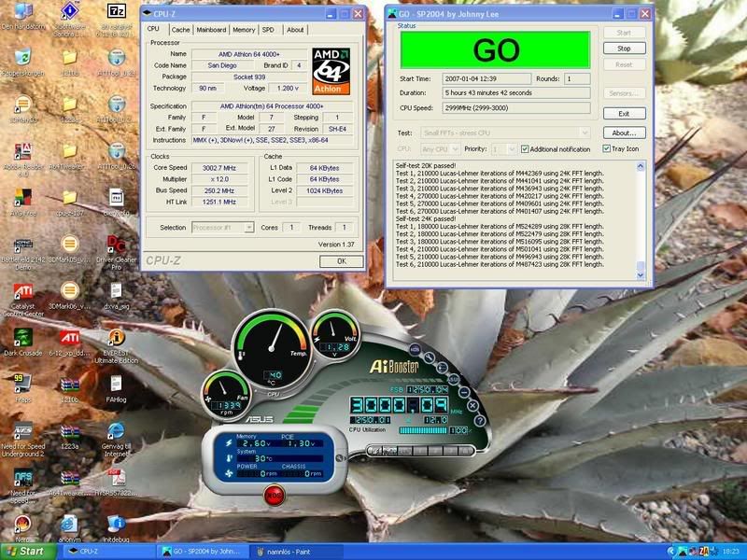
Task: Launch Dark Crusade desktop shortcut
Action: coord(22,338)
